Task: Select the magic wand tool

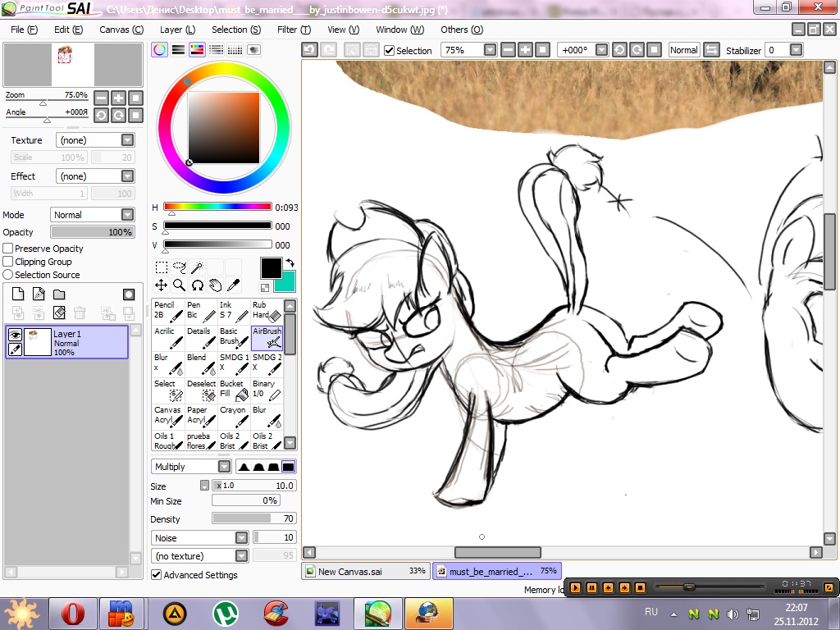Action: 197,267
